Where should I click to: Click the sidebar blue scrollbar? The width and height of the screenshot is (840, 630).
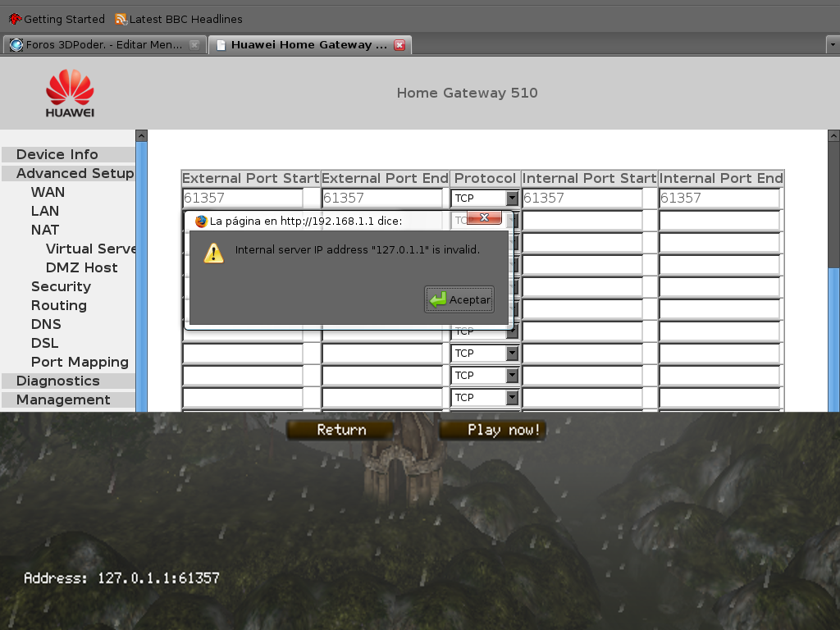coord(141,276)
